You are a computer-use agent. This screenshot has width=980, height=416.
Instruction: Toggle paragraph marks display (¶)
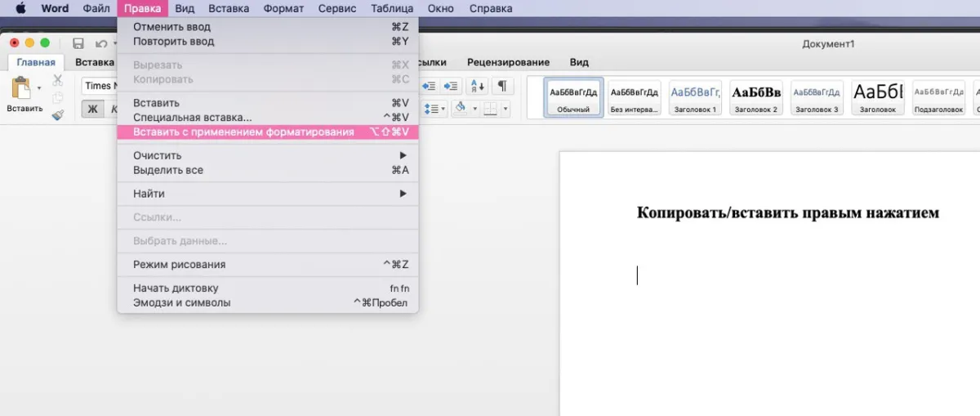click(x=503, y=86)
